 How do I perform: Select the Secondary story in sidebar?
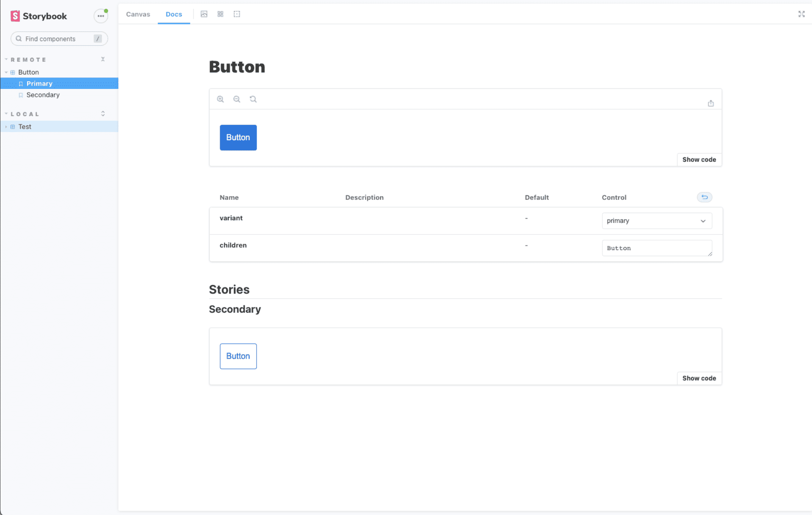43,95
